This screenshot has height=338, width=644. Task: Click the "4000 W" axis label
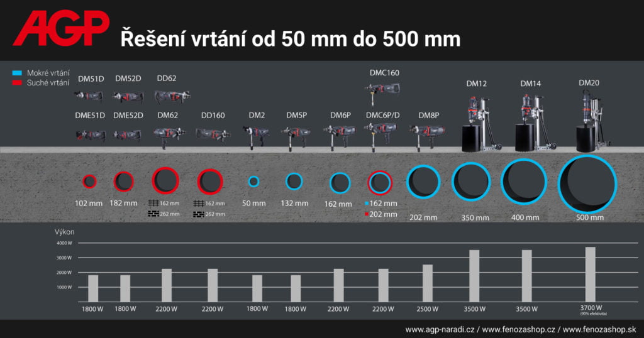point(64,243)
